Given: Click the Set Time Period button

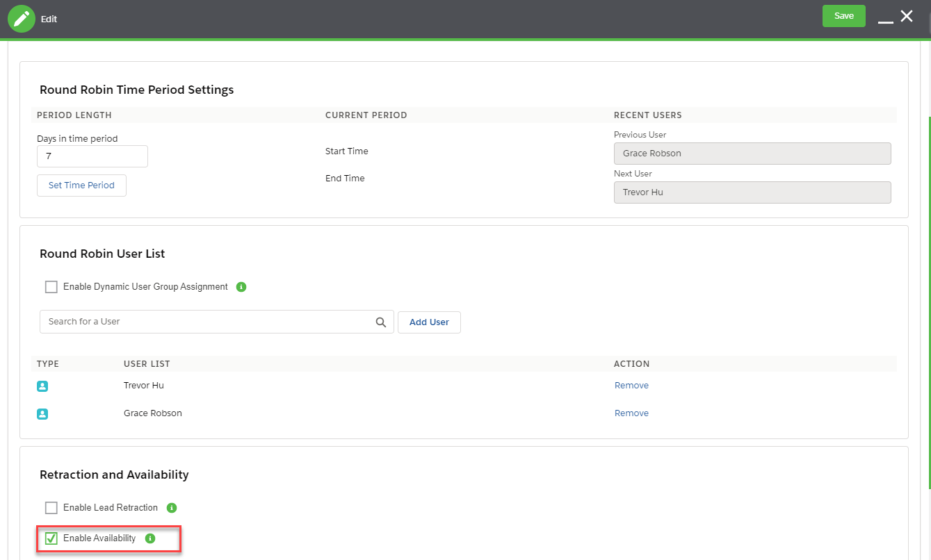Looking at the screenshot, I should (81, 185).
